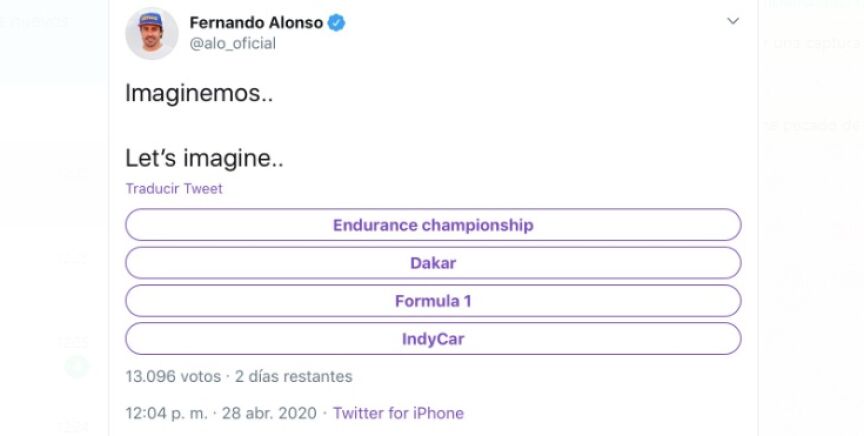Image resolution: width=864 pixels, height=436 pixels.
Task: Click the 2 días restantes label
Action: [293, 377]
